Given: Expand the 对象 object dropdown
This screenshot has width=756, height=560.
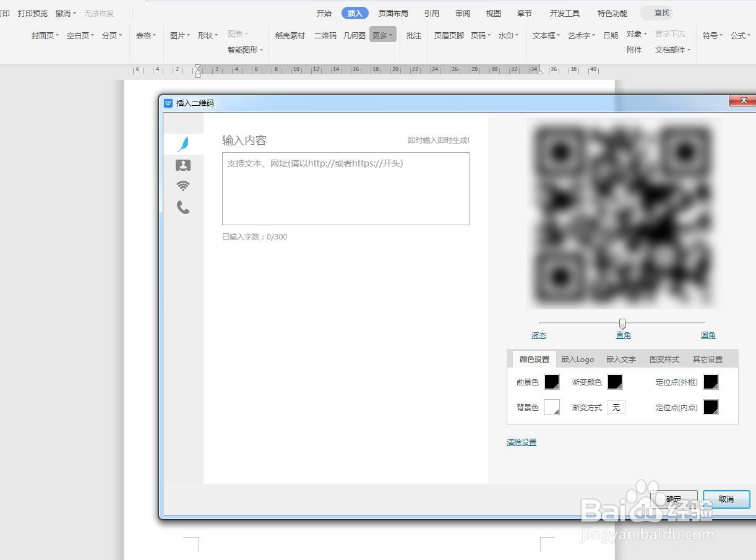Looking at the screenshot, I should point(637,34).
